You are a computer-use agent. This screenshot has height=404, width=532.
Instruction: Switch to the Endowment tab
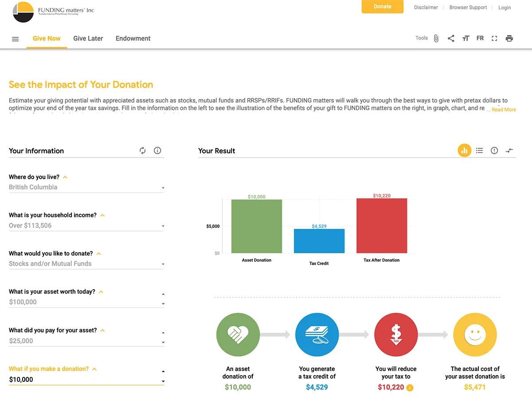133,39
